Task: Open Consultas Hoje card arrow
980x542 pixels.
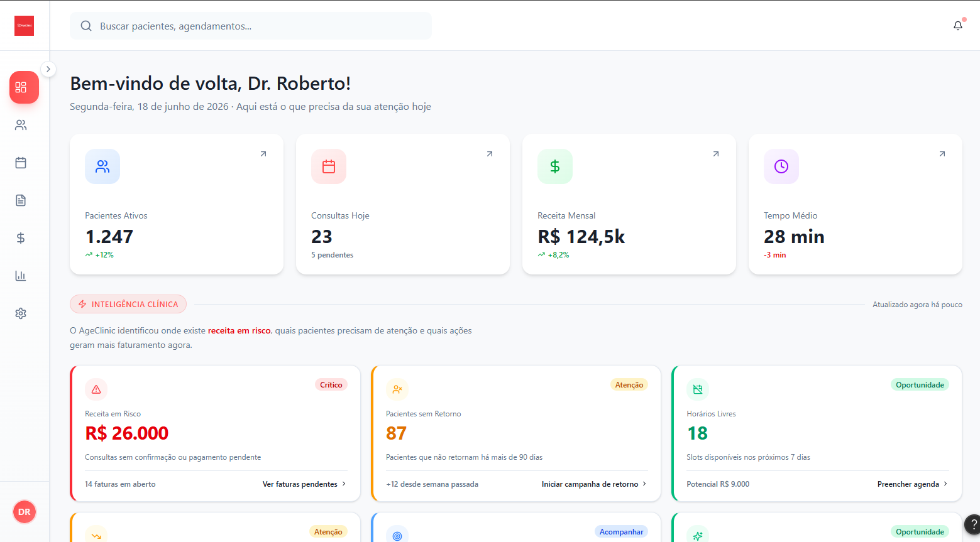Action: 490,154
